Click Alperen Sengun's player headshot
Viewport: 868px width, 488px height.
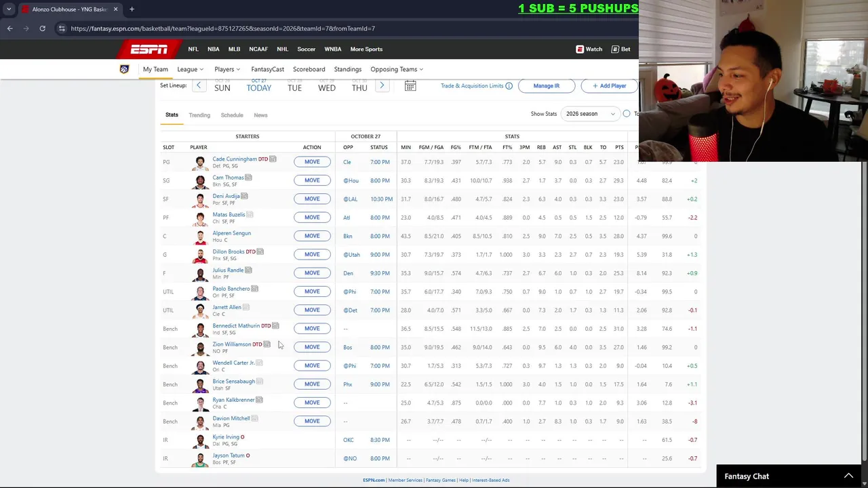pos(200,237)
